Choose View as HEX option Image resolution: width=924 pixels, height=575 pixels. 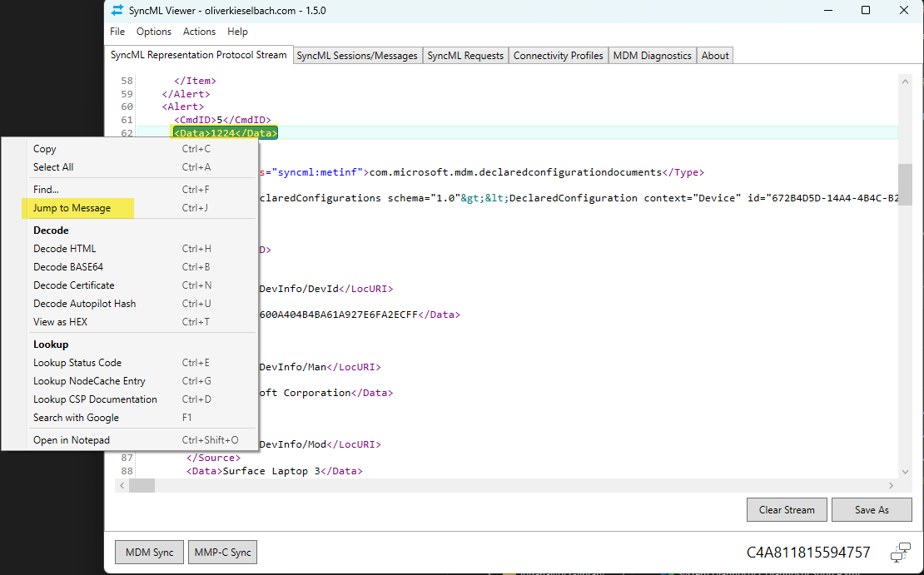coord(130,322)
